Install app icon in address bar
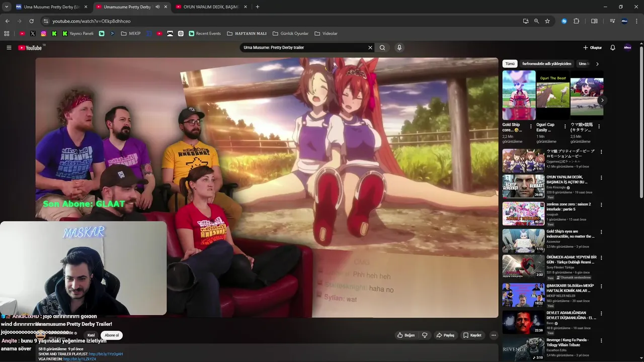This screenshot has width=644, height=362. [525, 21]
